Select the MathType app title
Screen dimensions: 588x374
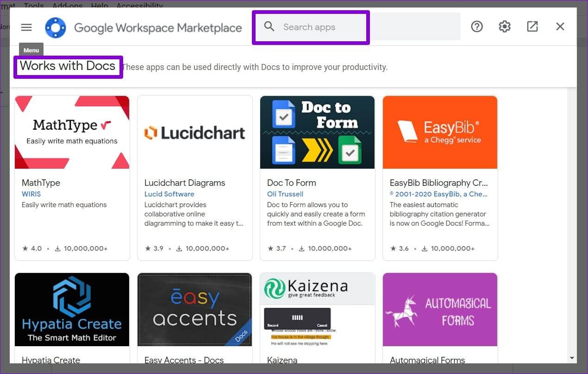(x=41, y=183)
